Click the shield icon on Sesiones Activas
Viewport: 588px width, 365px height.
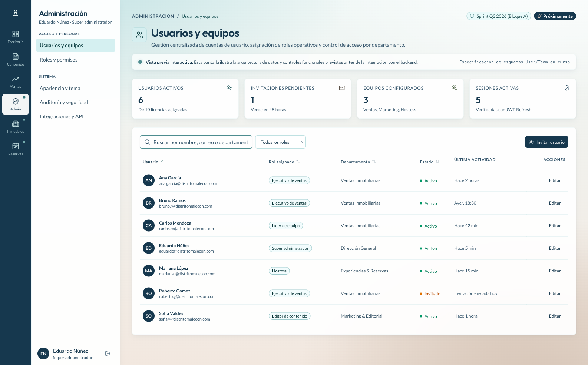[567, 88]
